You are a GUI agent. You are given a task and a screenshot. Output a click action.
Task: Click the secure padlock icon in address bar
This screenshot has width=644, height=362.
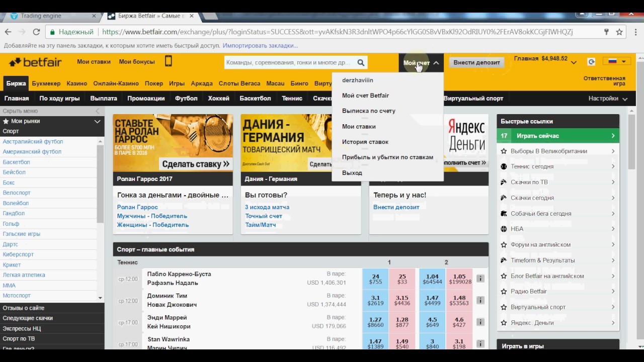click(52, 32)
